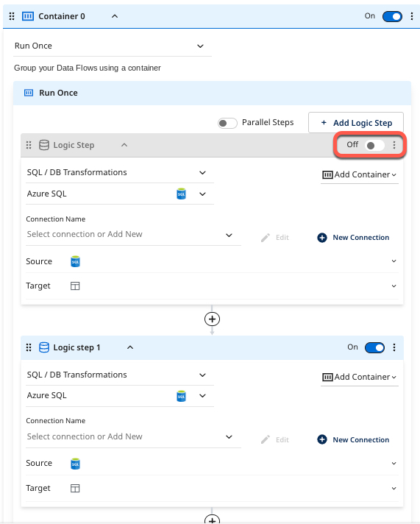The height and width of the screenshot is (524, 420).
Task: Click the database icon of Logic Step
Action: pyautogui.click(x=44, y=145)
